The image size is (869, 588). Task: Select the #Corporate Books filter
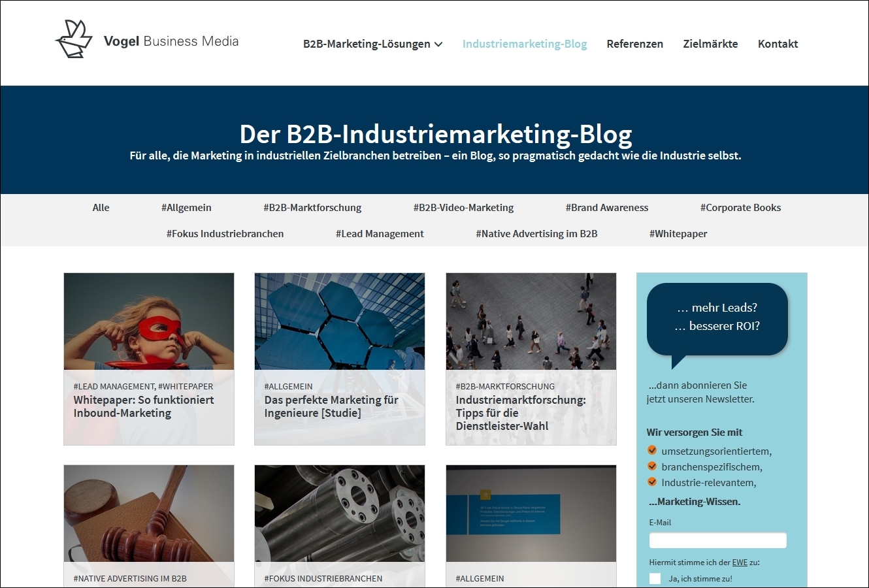tap(740, 208)
